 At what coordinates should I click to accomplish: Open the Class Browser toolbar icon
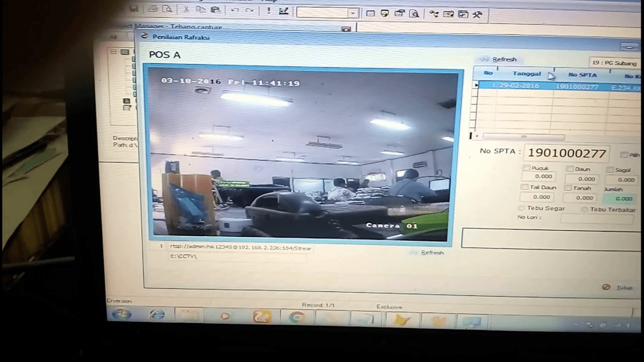point(434,14)
